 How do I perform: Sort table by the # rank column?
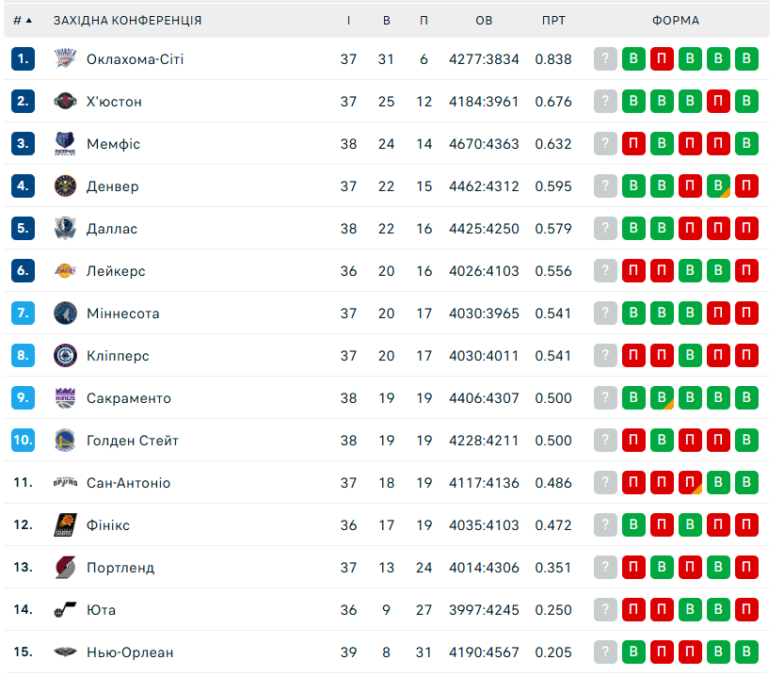(x=23, y=21)
